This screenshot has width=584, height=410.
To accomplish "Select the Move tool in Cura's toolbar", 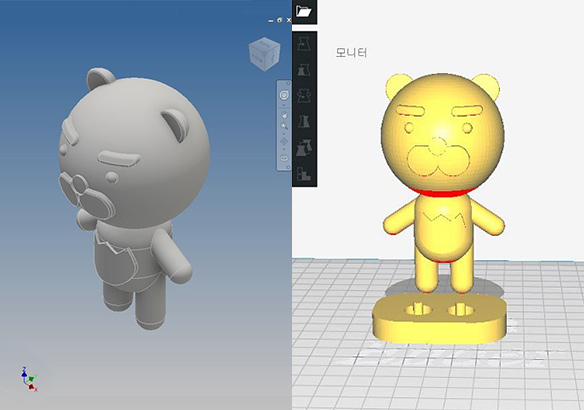I will coord(304,44).
